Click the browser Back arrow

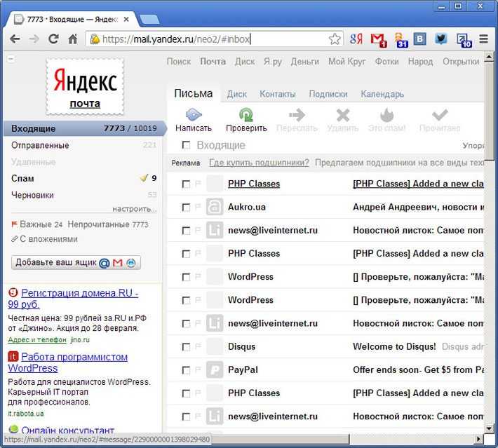pos(15,39)
